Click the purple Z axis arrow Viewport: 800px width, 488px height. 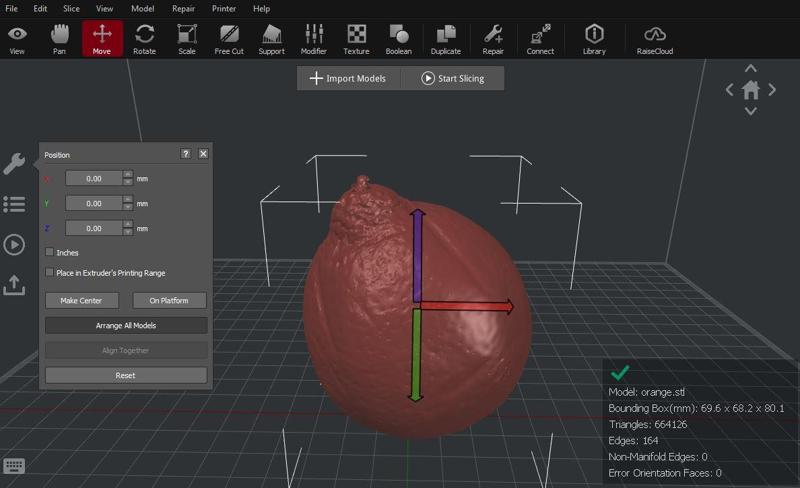click(x=417, y=255)
